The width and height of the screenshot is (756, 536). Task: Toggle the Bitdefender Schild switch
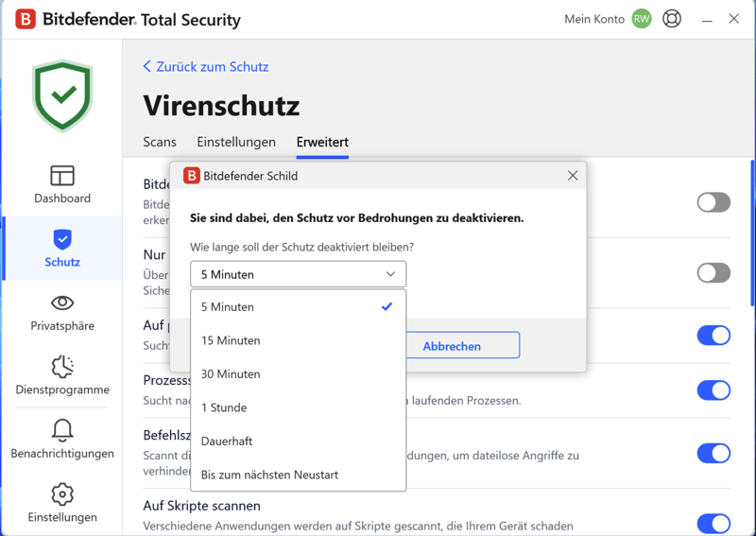tap(713, 202)
